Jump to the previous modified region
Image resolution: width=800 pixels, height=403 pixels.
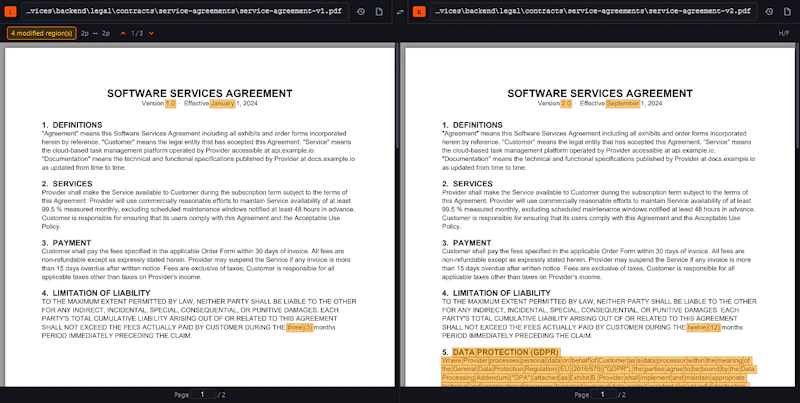(x=123, y=33)
